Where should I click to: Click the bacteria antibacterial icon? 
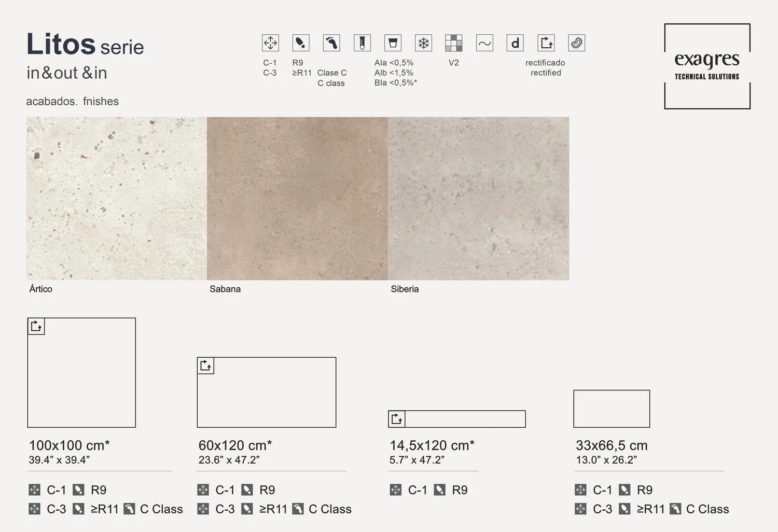pos(577,43)
